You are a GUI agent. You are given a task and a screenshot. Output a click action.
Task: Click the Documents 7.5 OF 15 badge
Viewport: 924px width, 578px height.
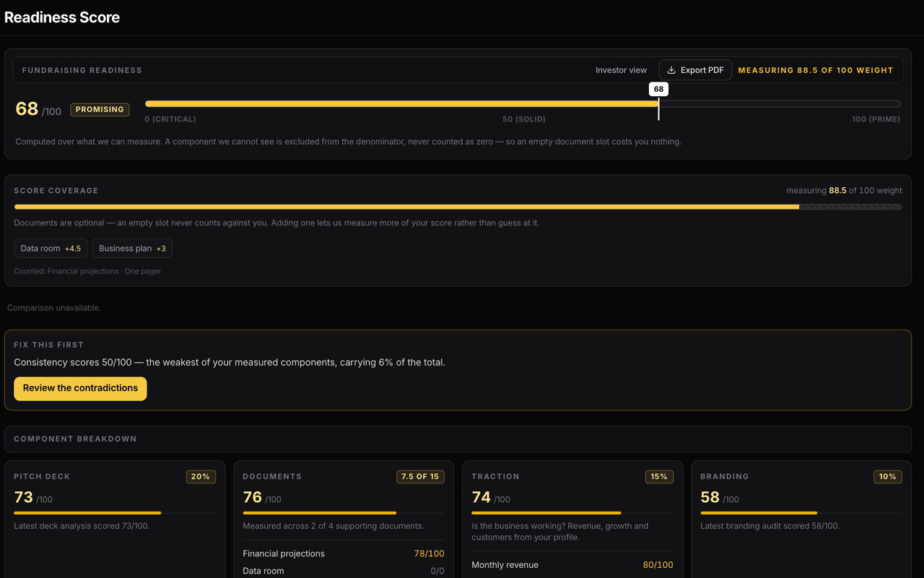[x=420, y=477]
